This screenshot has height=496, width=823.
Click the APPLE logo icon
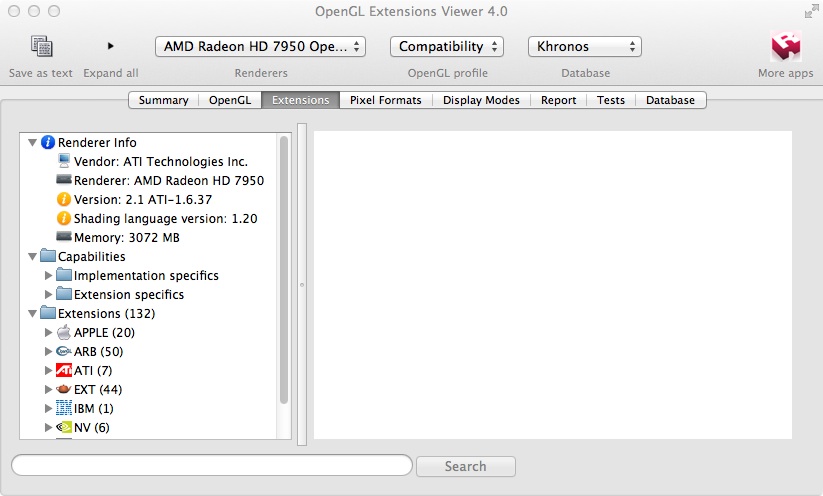[64, 332]
